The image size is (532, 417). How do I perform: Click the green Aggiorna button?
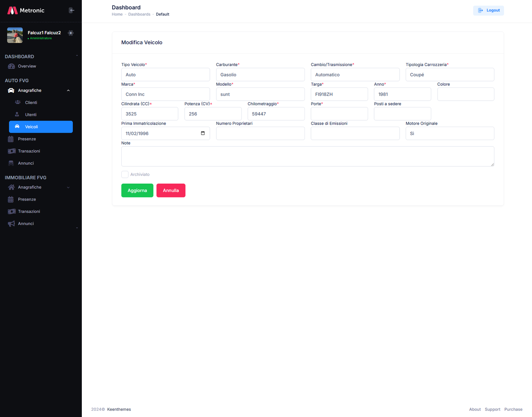(137, 191)
